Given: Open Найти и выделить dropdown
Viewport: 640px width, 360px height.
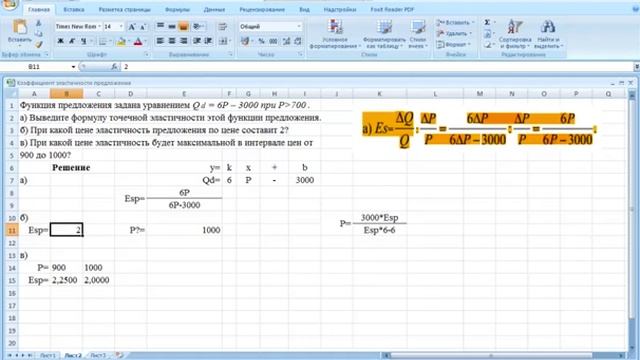Looking at the screenshot, I should tap(548, 34).
